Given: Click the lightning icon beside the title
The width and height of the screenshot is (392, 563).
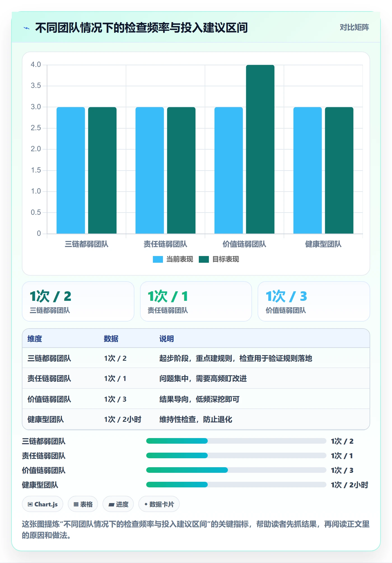Looking at the screenshot, I should click(27, 28).
